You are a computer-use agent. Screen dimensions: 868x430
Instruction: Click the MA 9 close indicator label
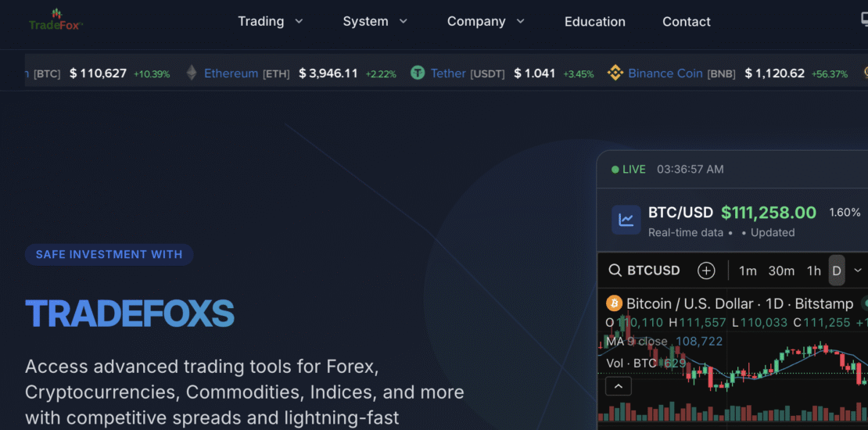(x=637, y=342)
